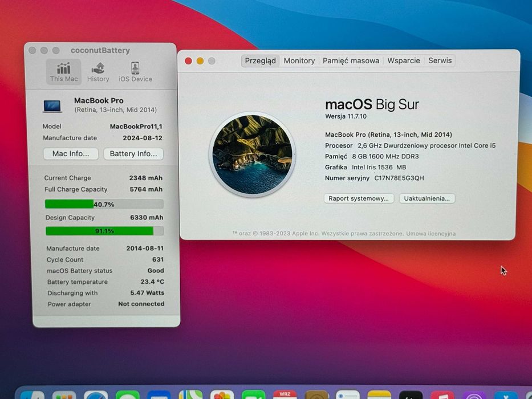Click the 2024-08-12 manufacture date value

click(x=143, y=138)
